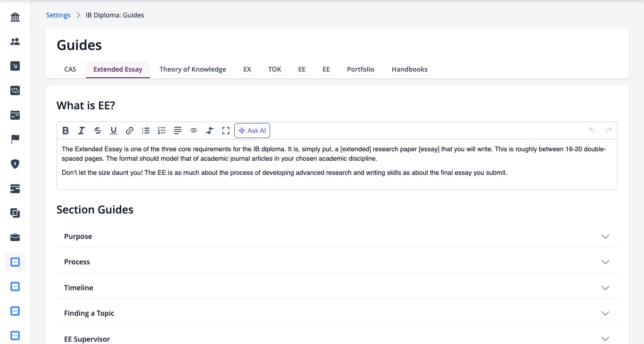Open fullscreen editor mode
The height and width of the screenshot is (344, 644).
coord(226,131)
